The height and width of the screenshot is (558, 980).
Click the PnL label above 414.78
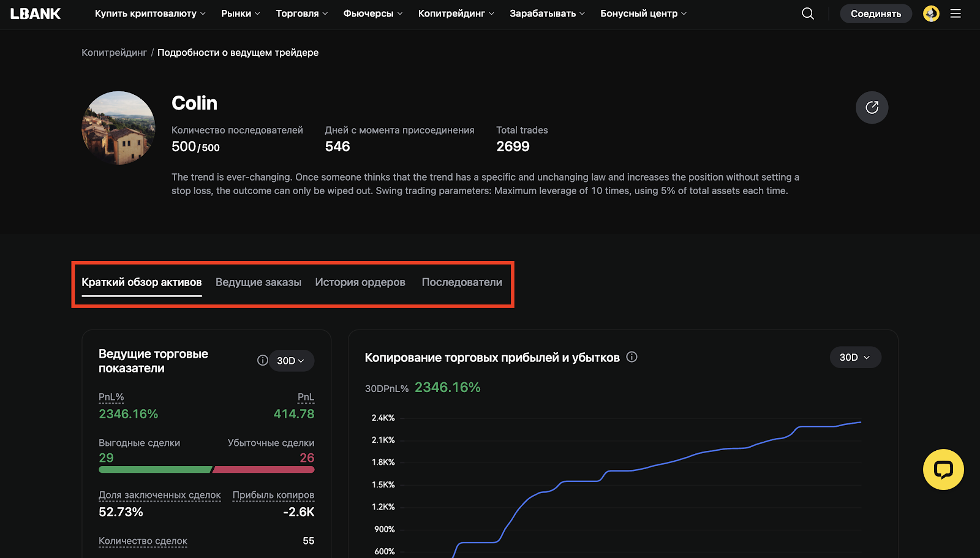point(306,397)
